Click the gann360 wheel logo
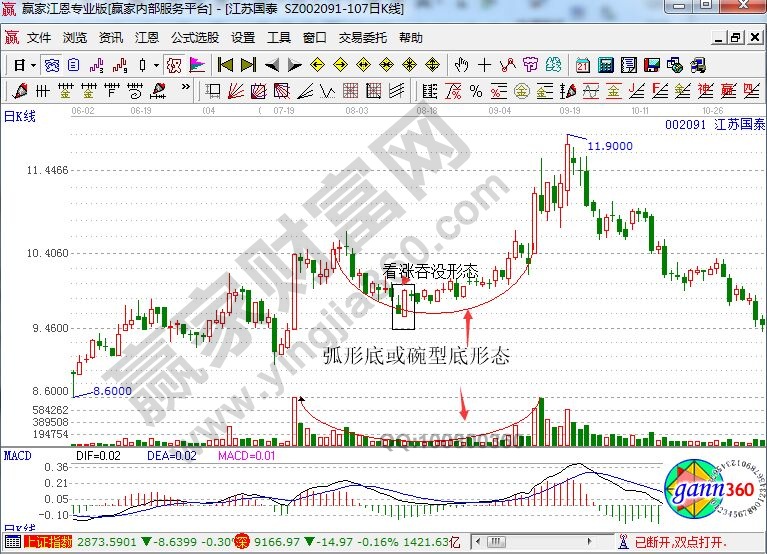 704,488
